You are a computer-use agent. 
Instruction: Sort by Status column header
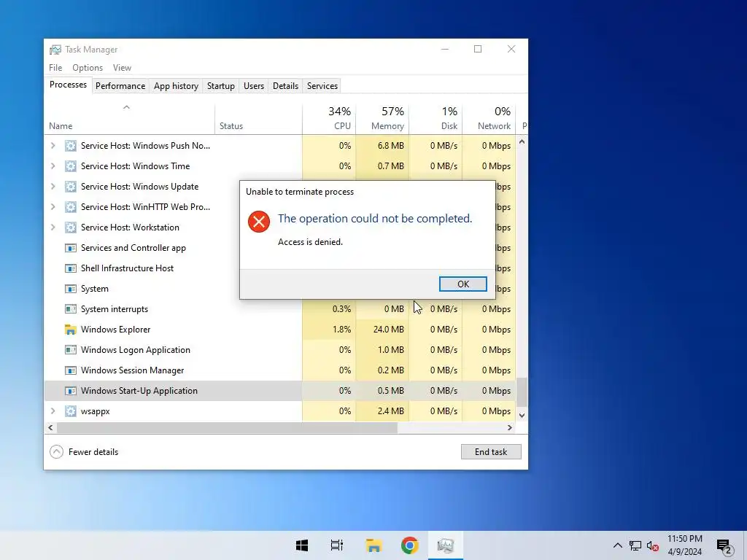[258, 119]
